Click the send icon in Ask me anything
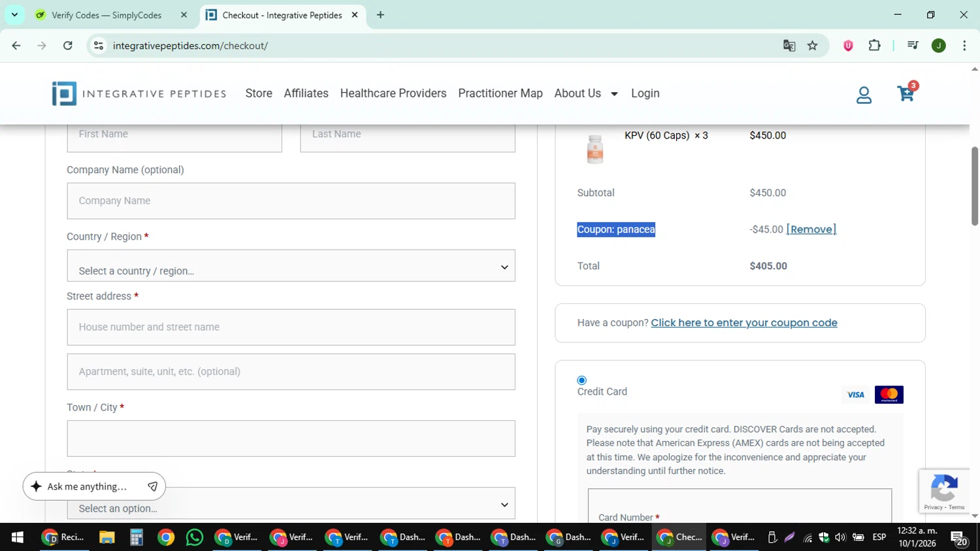 point(152,486)
